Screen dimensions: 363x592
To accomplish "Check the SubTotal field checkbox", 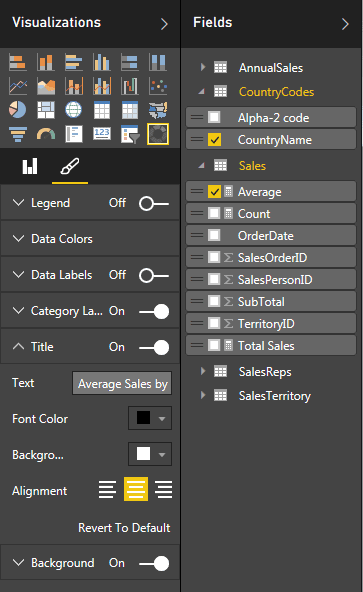I will point(214,301).
